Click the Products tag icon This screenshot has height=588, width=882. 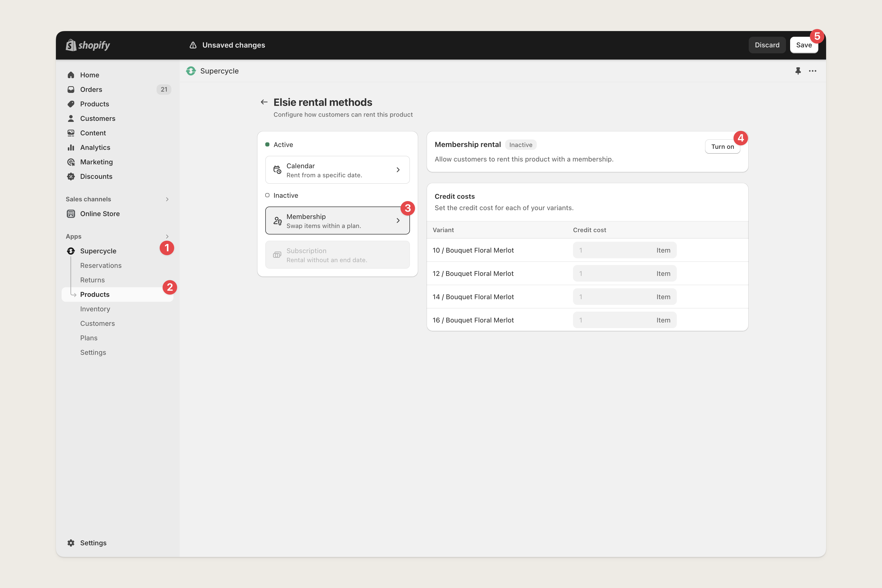click(x=71, y=104)
